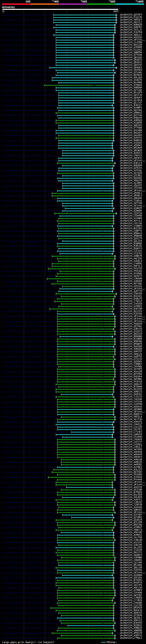Select the label UniRef100_A4ND75

pos(131,256)
